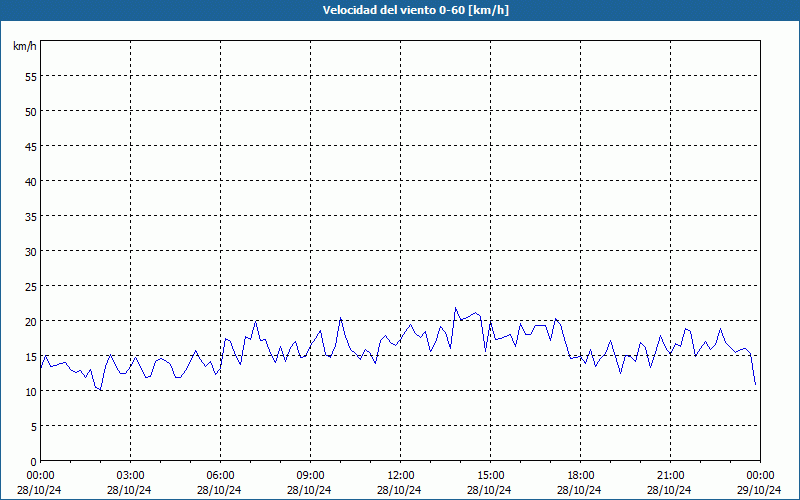The image size is (800, 500).
Task: Click the y-axis label '55'
Action: pyautogui.click(x=31, y=78)
